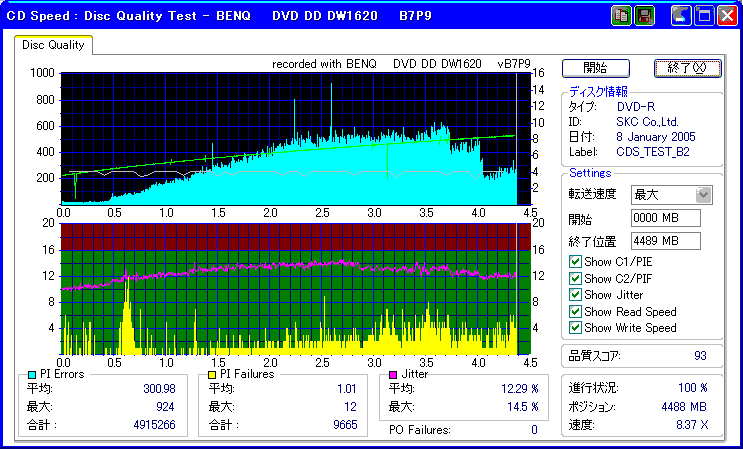Click the PI Failures average value 1.01
The height and width of the screenshot is (449, 743).
tap(347, 389)
